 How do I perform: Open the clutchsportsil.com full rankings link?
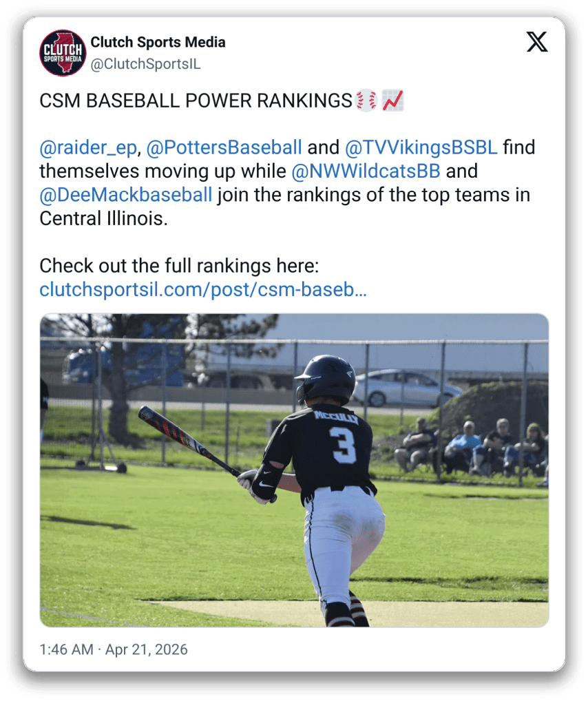coord(203,289)
